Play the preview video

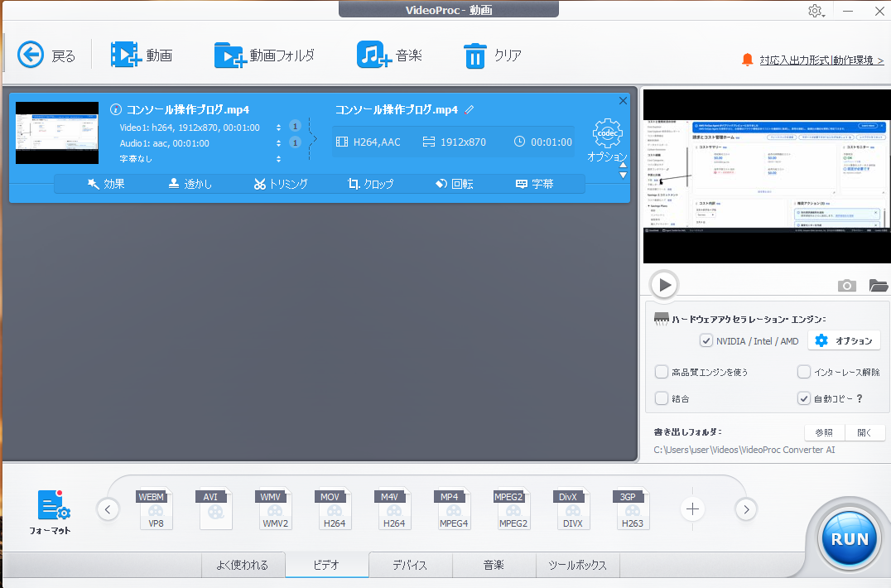coord(664,285)
